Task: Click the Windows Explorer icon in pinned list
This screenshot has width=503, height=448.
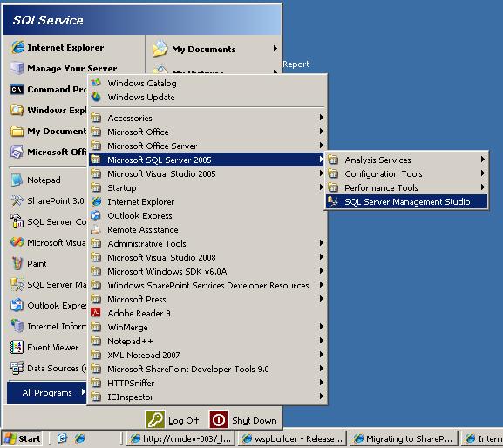Action: (x=17, y=110)
